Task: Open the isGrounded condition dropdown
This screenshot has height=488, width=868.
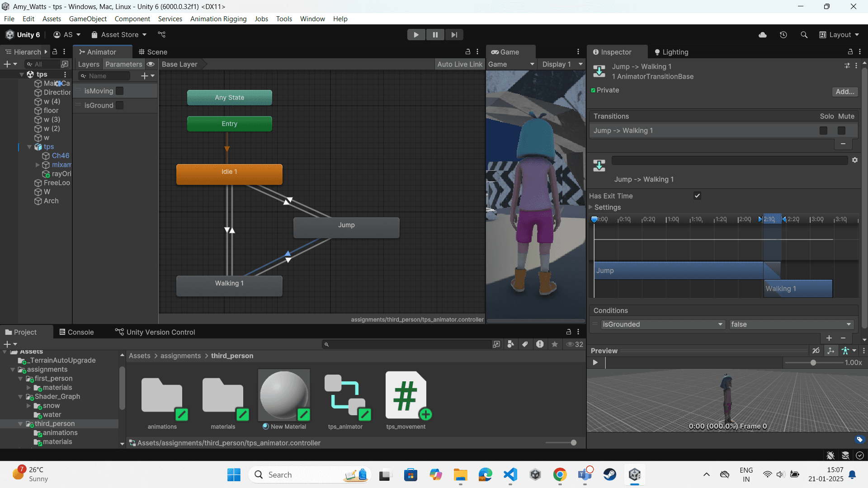Action: click(663, 324)
